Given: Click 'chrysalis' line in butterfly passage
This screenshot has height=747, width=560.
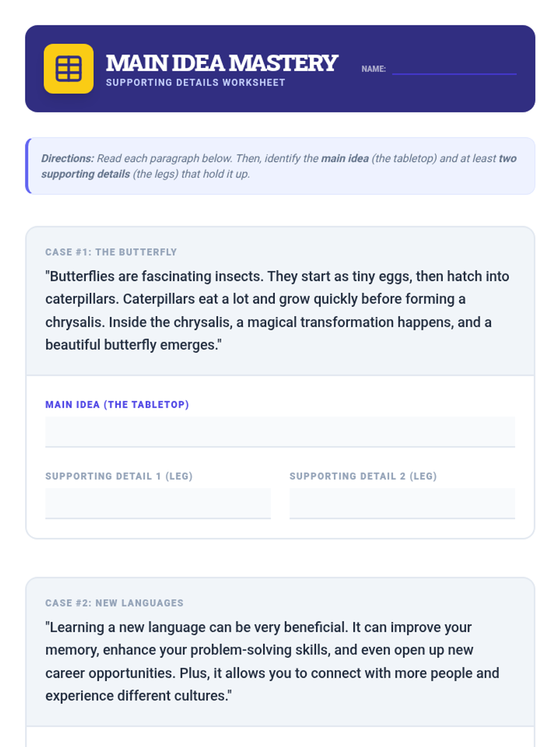Looking at the screenshot, I should click(x=268, y=322).
